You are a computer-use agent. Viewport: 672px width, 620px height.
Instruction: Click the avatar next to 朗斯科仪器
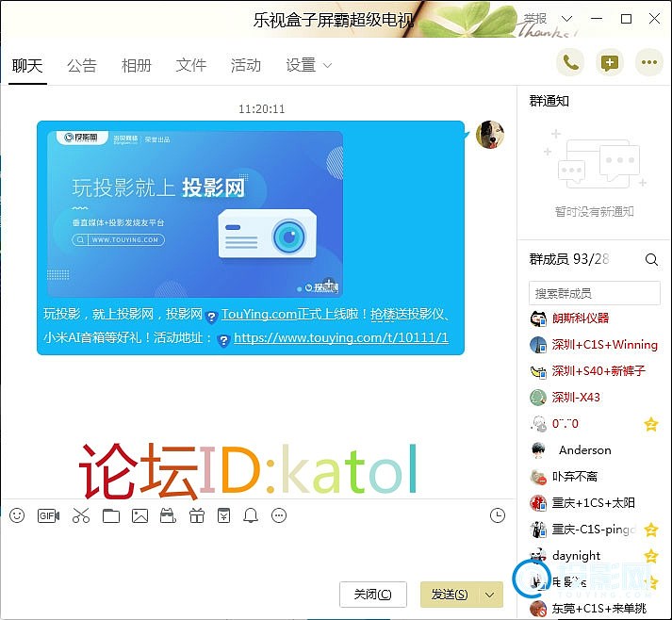tap(538, 318)
